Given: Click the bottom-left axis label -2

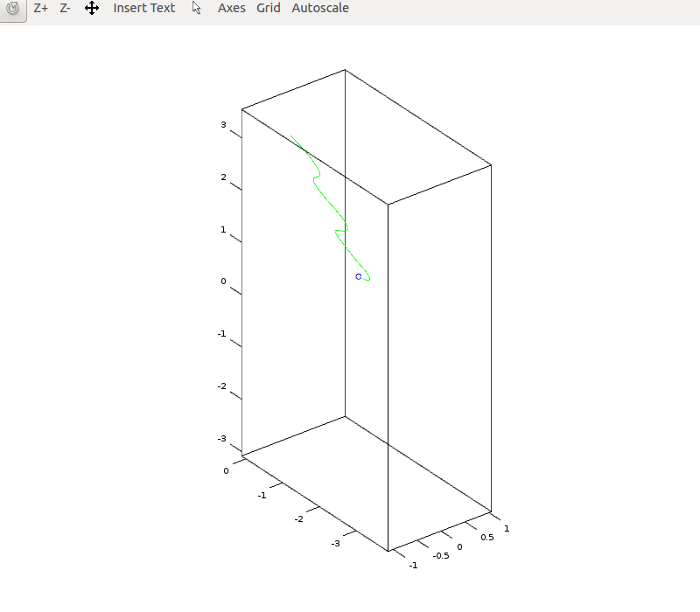Looking at the screenshot, I should click(298, 520).
